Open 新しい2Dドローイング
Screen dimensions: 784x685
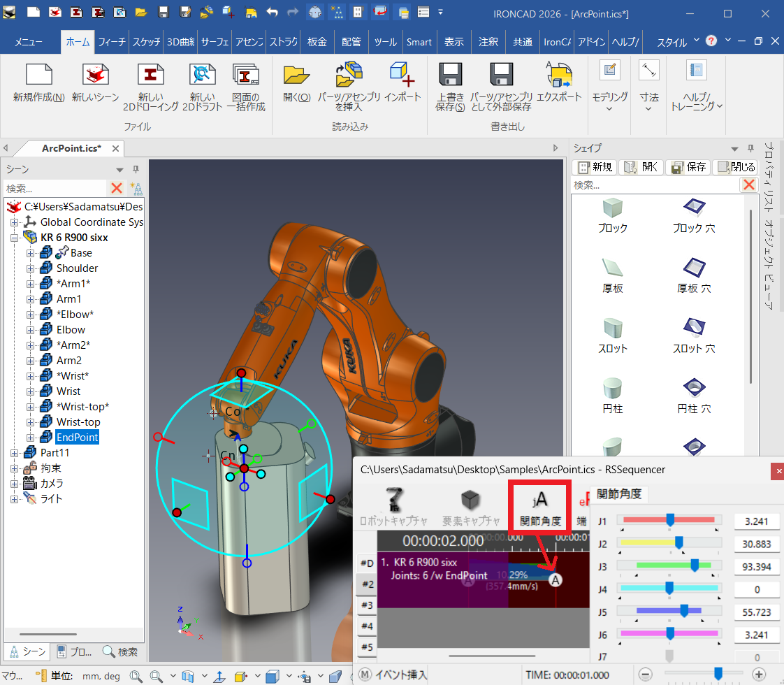coord(150,75)
